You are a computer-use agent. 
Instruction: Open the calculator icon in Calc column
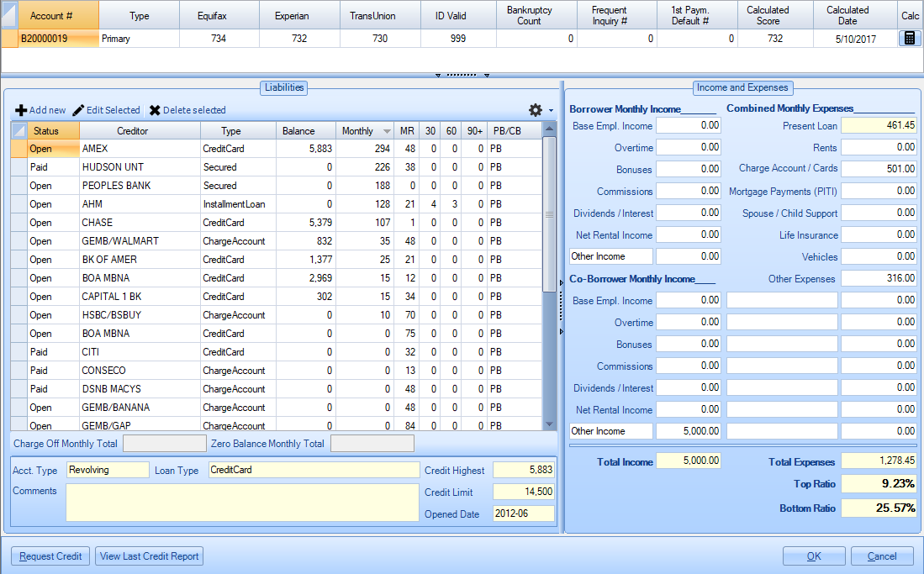click(x=909, y=39)
